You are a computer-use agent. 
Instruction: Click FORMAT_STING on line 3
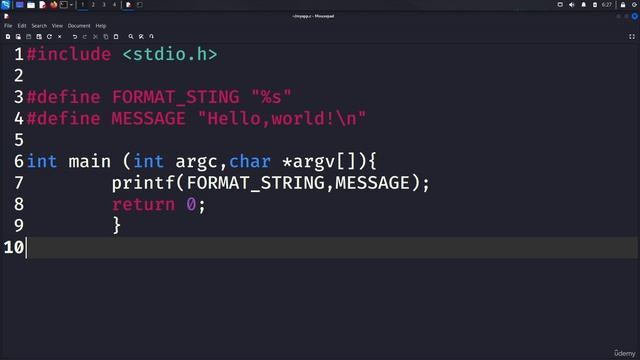pos(176,97)
